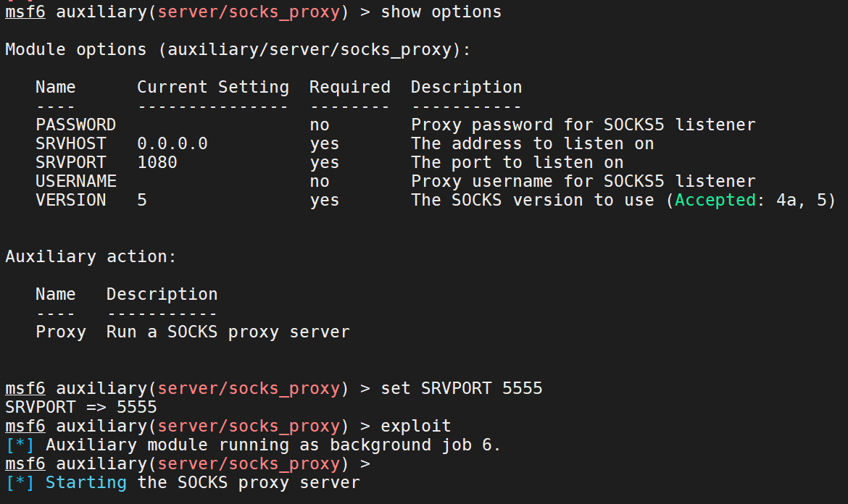The width and height of the screenshot is (848, 504).
Task: Click the 'show options' command text
Action: click(x=441, y=12)
